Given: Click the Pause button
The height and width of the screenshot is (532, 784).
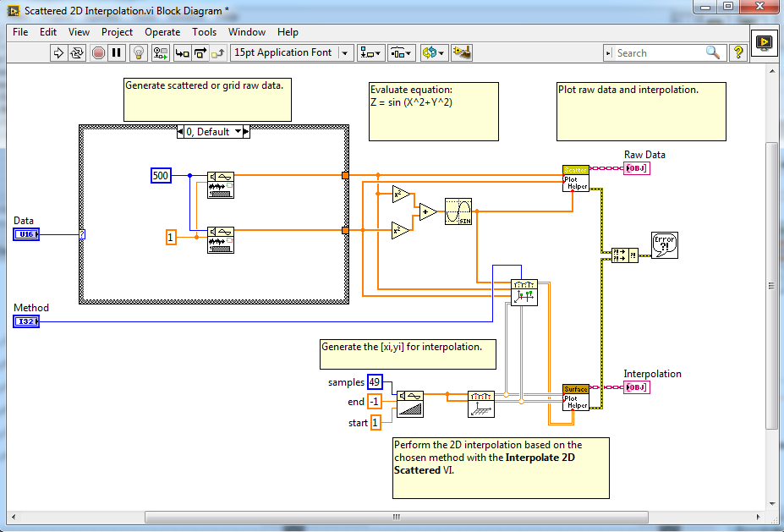Looking at the screenshot, I should (117, 53).
